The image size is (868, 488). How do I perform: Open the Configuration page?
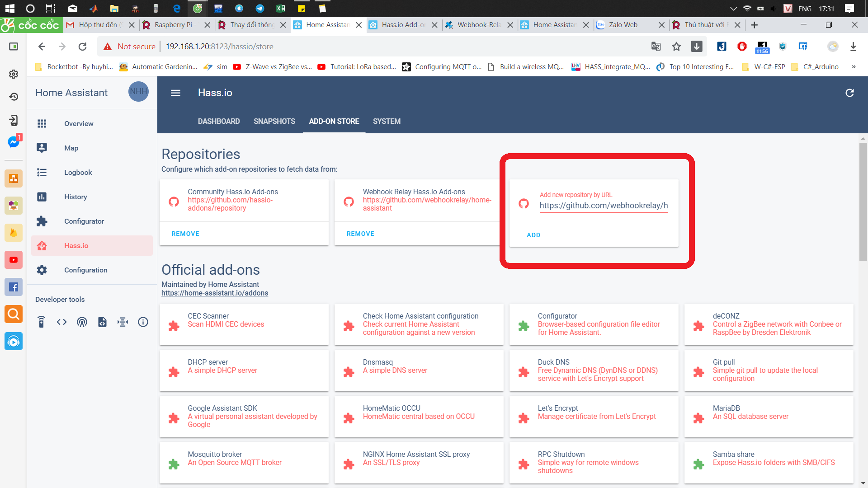coord(92,270)
